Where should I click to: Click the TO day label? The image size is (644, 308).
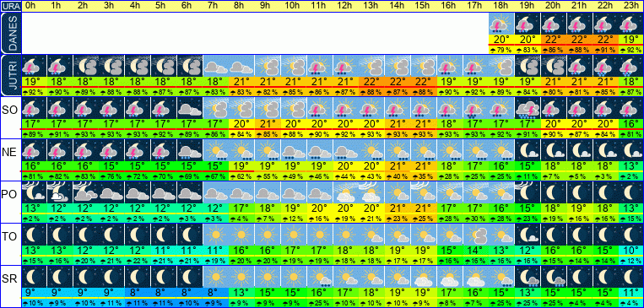coord(9,236)
